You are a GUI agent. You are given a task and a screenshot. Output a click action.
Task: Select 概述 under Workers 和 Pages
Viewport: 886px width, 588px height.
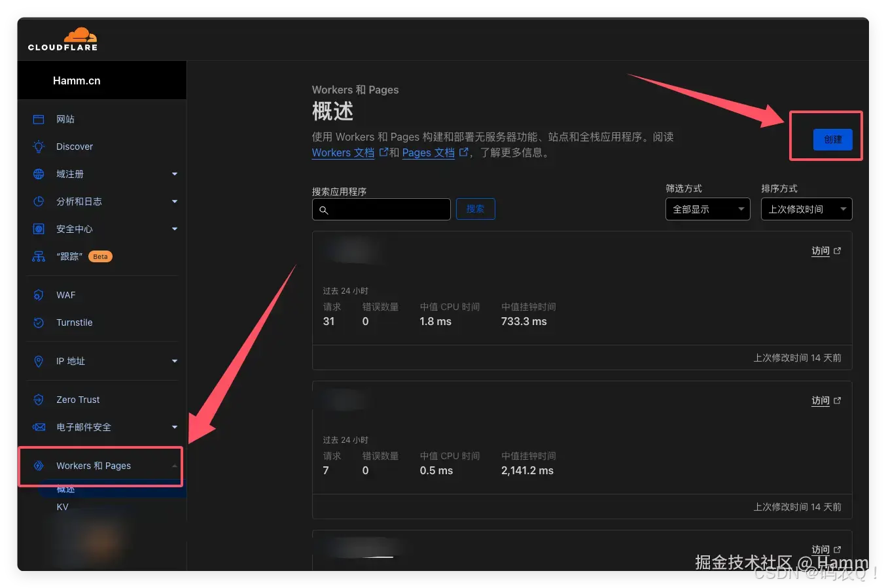click(66, 489)
